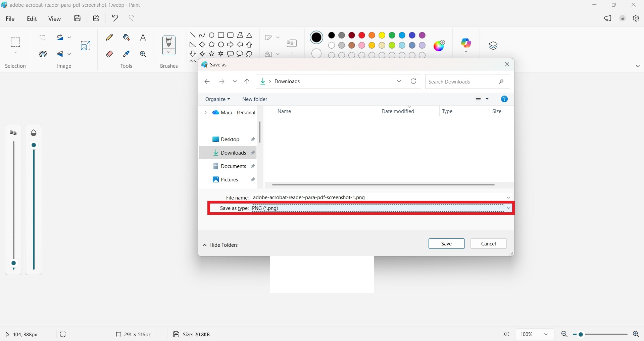644x341 pixels.
Task: Click the Cancel button
Action: coord(489,244)
